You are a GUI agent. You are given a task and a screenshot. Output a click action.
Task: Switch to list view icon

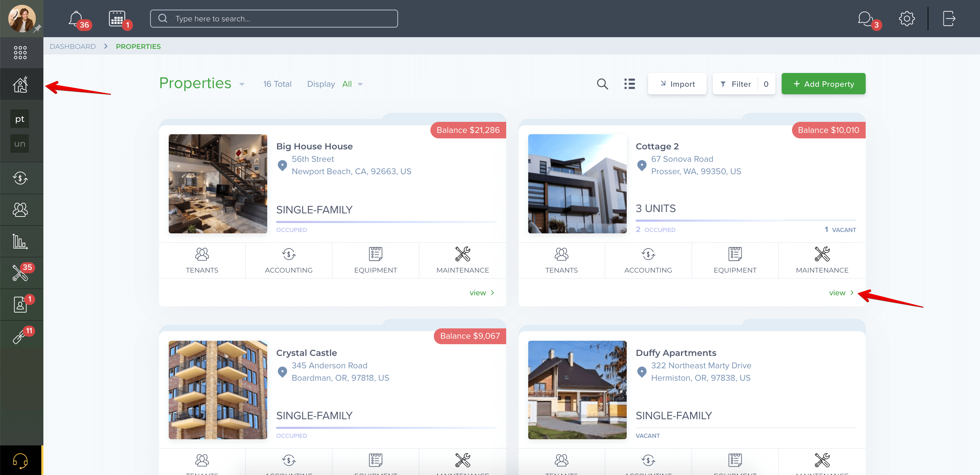pos(629,84)
